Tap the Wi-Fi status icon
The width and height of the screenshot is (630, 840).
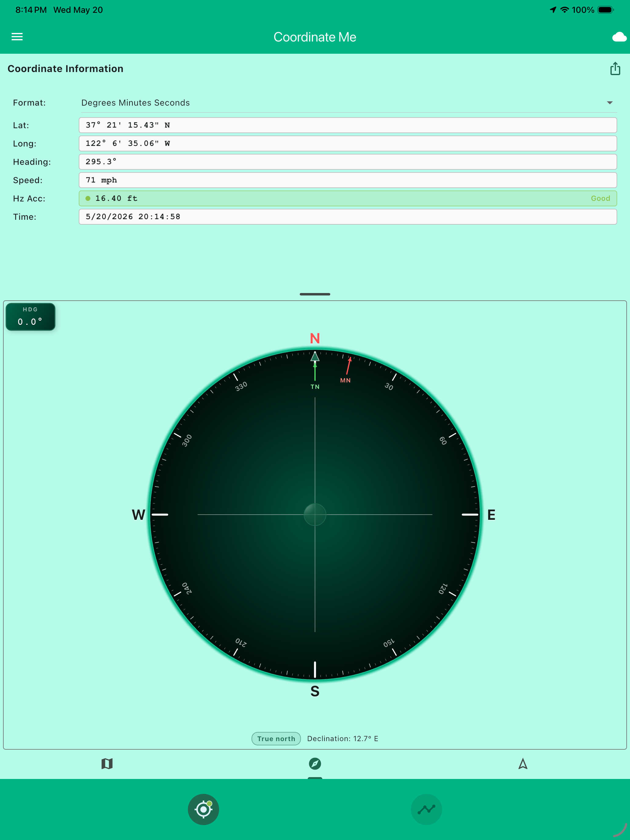[565, 10]
